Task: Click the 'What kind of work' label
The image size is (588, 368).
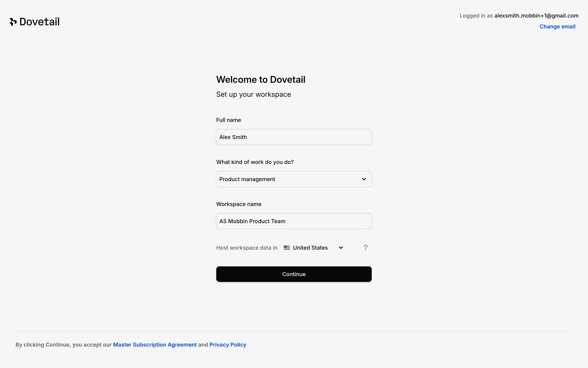Action: (x=255, y=162)
